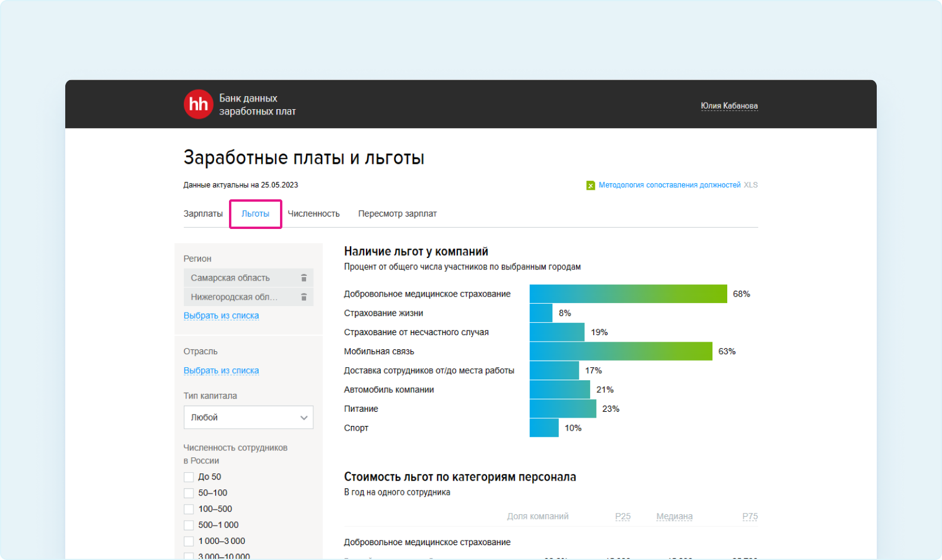Click the Автомобиль компании benefit label
Viewport: 942px width, 560px height.
click(389, 390)
